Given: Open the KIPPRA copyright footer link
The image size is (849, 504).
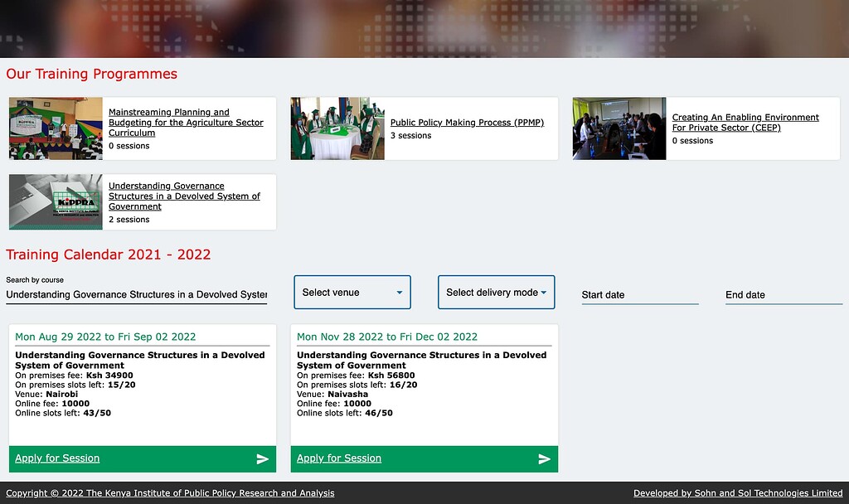Looking at the screenshot, I should click(x=170, y=493).
